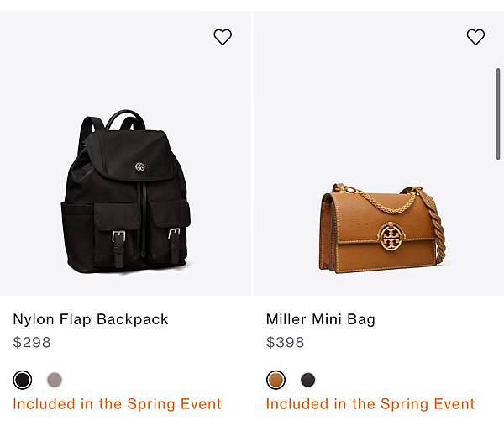Select the tan swatch for Miller Mini Bag
Image resolution: width=504 pixels, height=426 pixels.
276,380
